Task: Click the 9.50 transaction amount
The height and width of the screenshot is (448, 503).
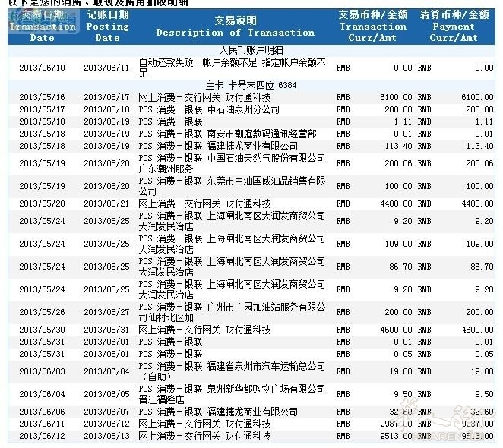Action: point(403,394)
